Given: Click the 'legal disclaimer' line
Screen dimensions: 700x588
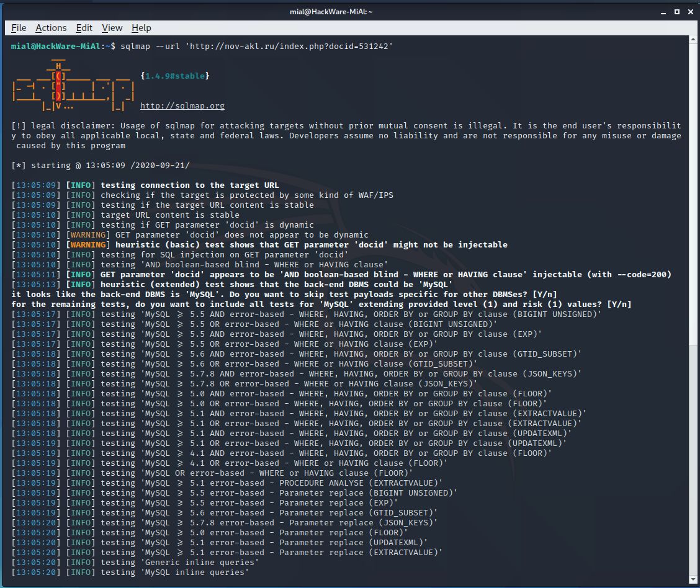Looking at the screenshot, I should coord(346,136).
